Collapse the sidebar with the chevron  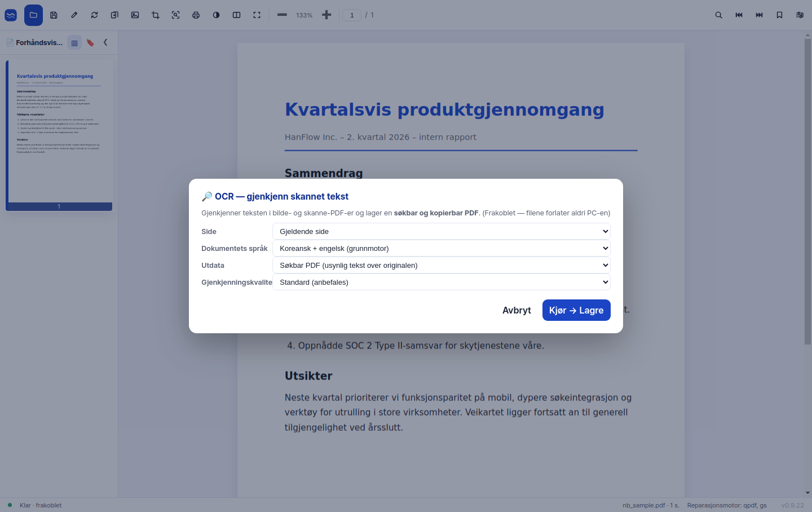(x=105, y=42)
